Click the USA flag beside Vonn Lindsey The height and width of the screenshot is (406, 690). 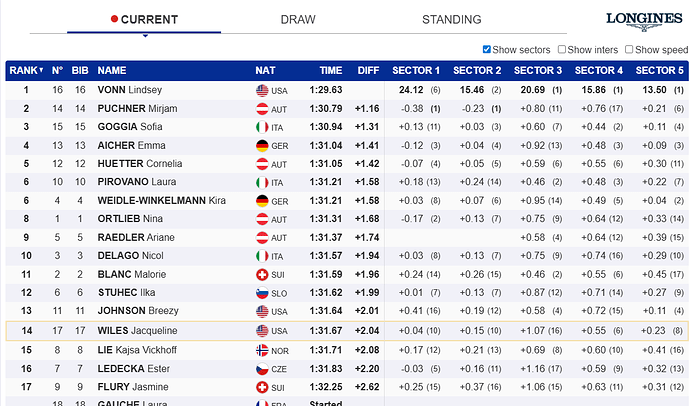click(263, 90)
